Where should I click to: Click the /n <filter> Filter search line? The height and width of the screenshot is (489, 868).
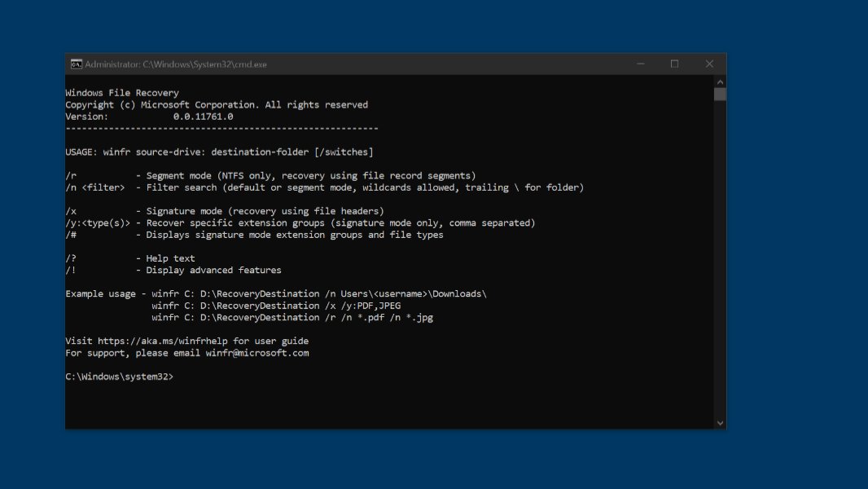324,187
